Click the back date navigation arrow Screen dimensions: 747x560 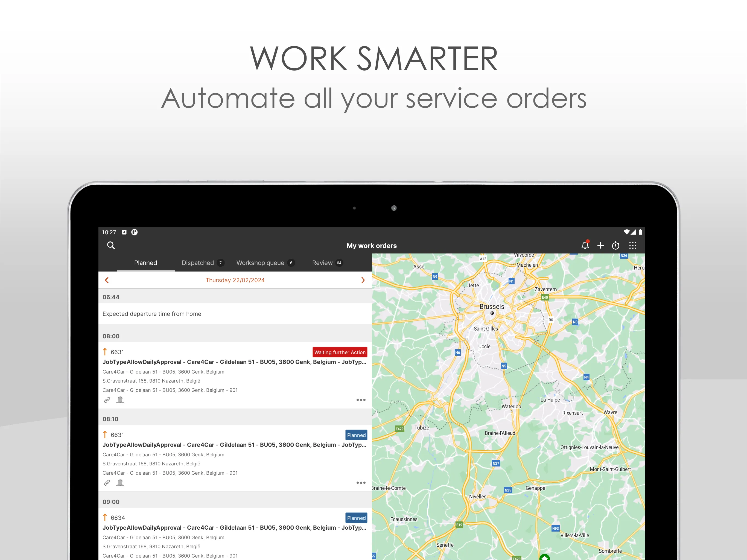point(107,280)
